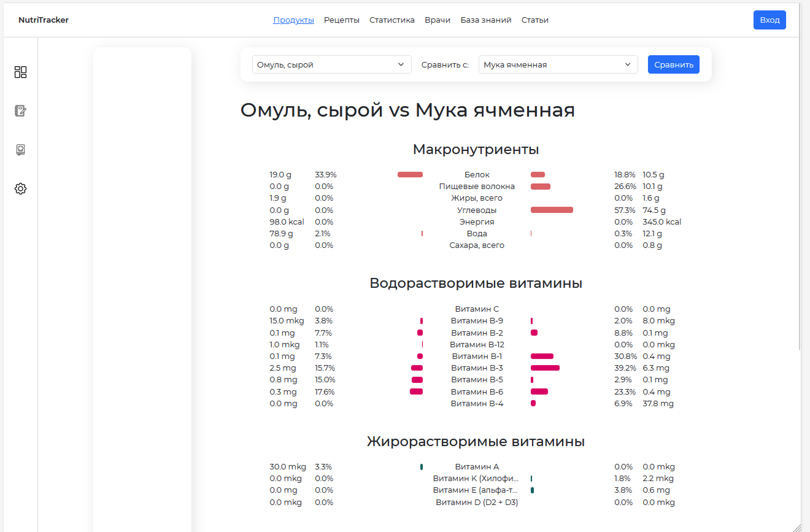Screen dimensions: 810x532
Task: Select the Витамин A label
Action: pos(477,467)
